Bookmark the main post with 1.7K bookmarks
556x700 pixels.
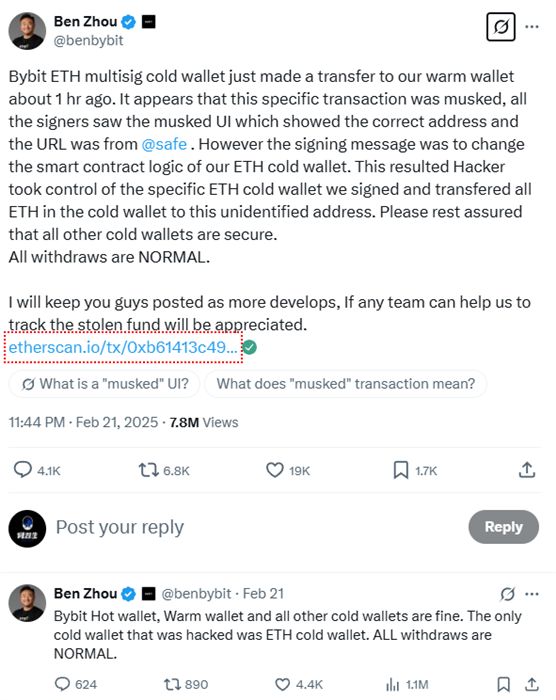pos(401,470)
